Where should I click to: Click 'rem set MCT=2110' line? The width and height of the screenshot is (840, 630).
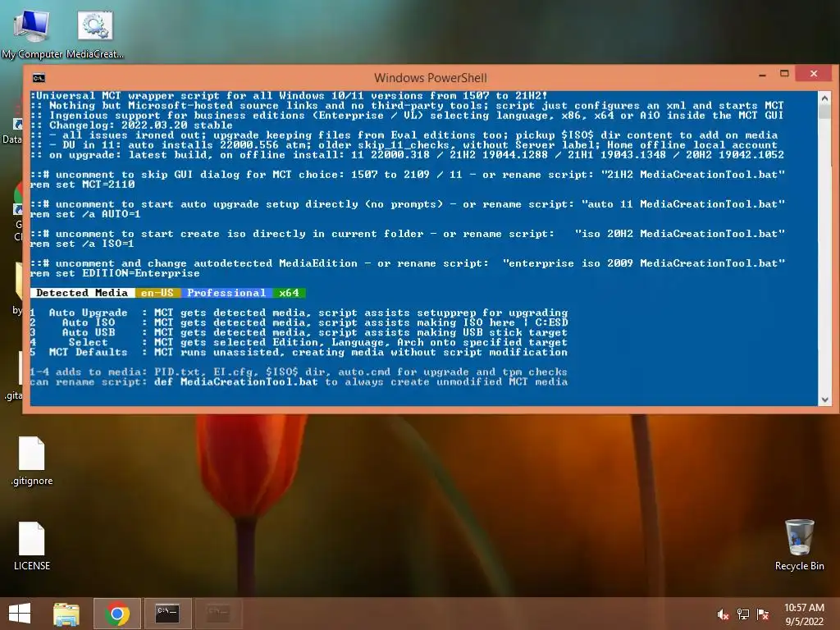(83, 185)
